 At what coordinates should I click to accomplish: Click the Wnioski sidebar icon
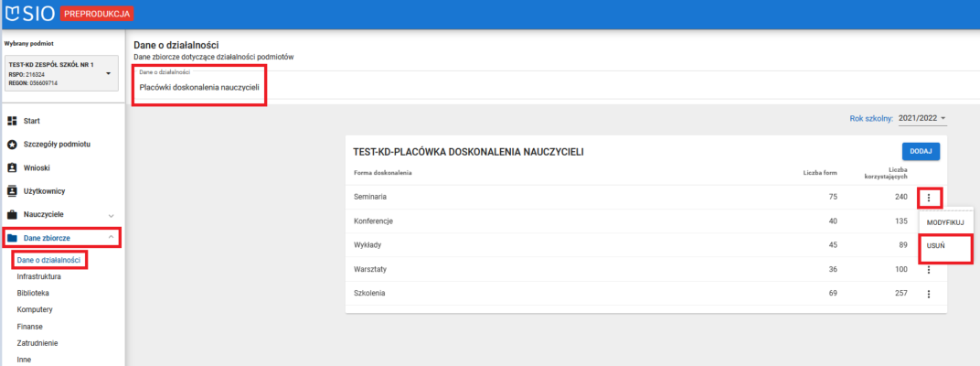point(13,168)
